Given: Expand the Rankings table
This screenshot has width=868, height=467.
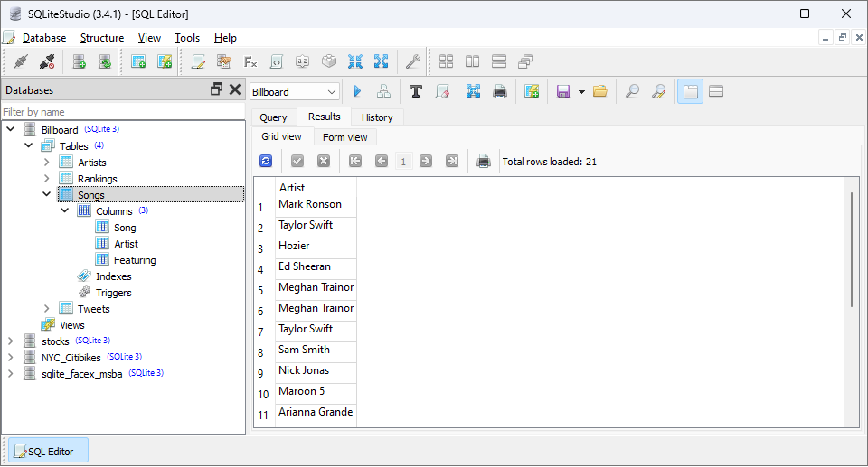Looking at the screenshot, I should pyautogui.click(x=46, y=178).
